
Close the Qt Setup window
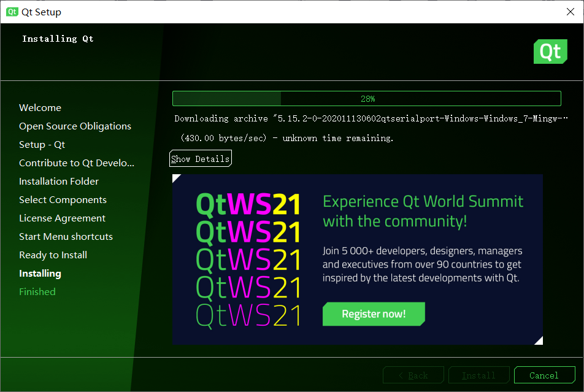(571, 12)
